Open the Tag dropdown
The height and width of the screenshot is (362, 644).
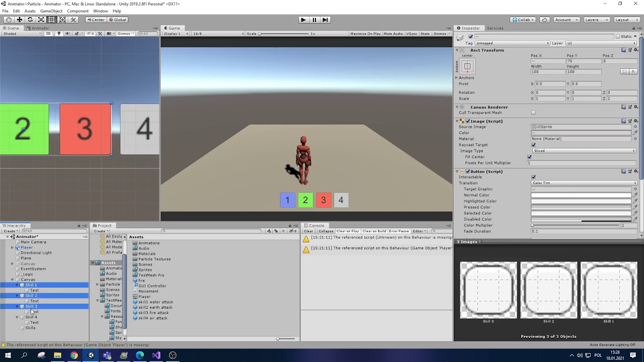click(512, 43)
